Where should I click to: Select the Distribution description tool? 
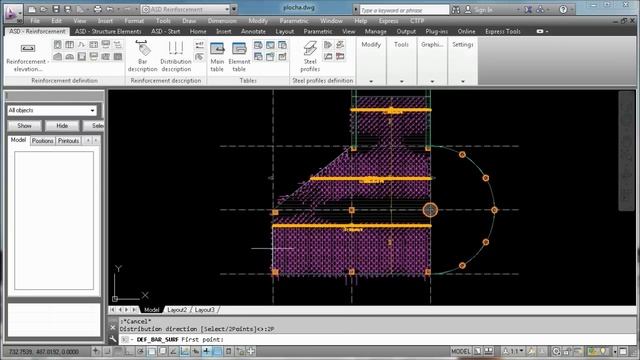pyautogui.click(x=176, y=57)
